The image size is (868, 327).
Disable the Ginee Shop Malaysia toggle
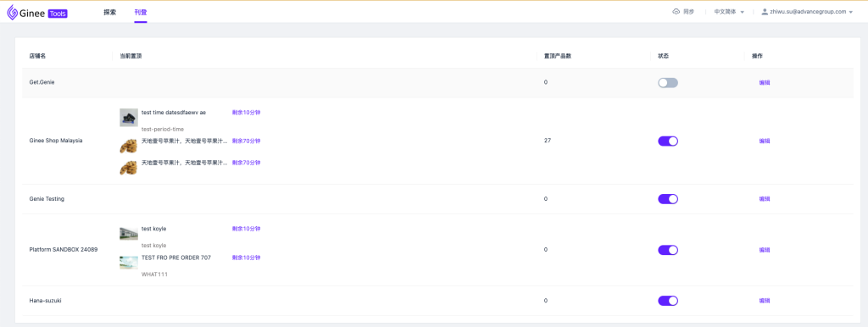pos(668,141)
